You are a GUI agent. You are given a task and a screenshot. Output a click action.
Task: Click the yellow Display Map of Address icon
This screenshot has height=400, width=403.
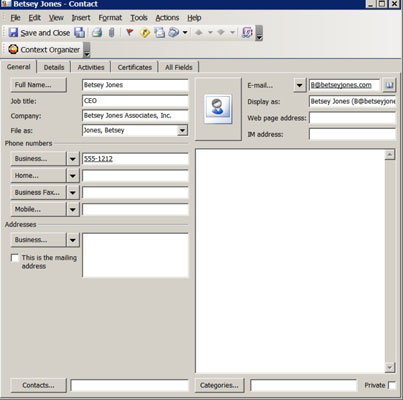coord(145,33)
